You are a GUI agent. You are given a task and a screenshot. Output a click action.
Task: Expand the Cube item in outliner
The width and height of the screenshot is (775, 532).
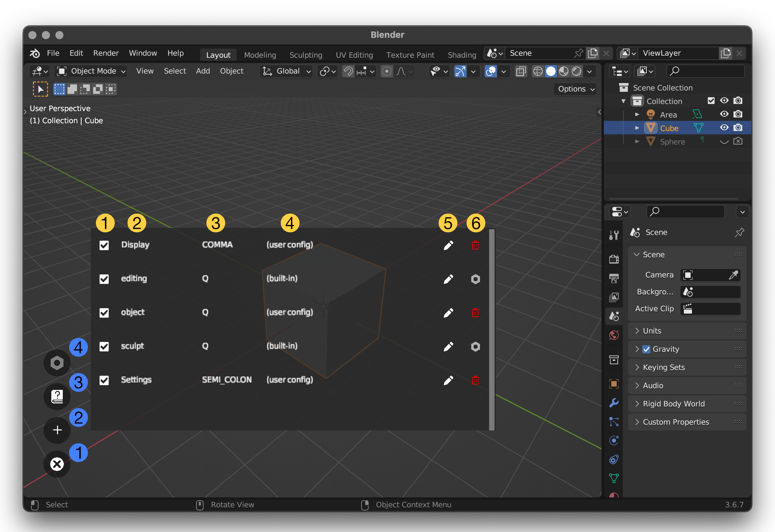pos(637,128)
